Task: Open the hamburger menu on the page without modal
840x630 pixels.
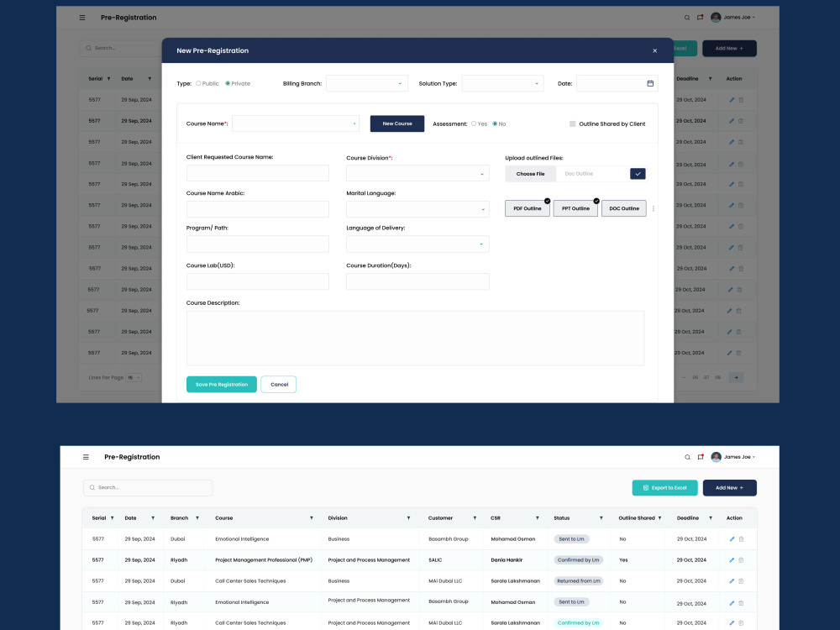Action: (86, 457)
